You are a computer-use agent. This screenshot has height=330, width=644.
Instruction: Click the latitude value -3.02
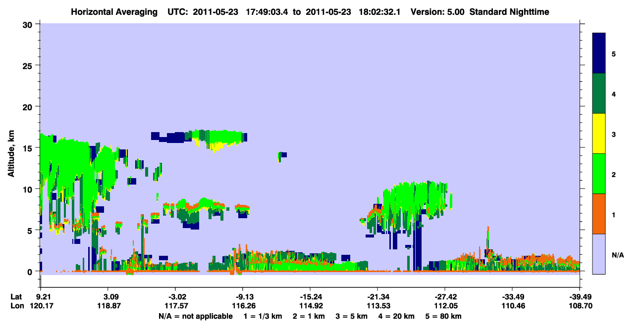tap(178, 297)
